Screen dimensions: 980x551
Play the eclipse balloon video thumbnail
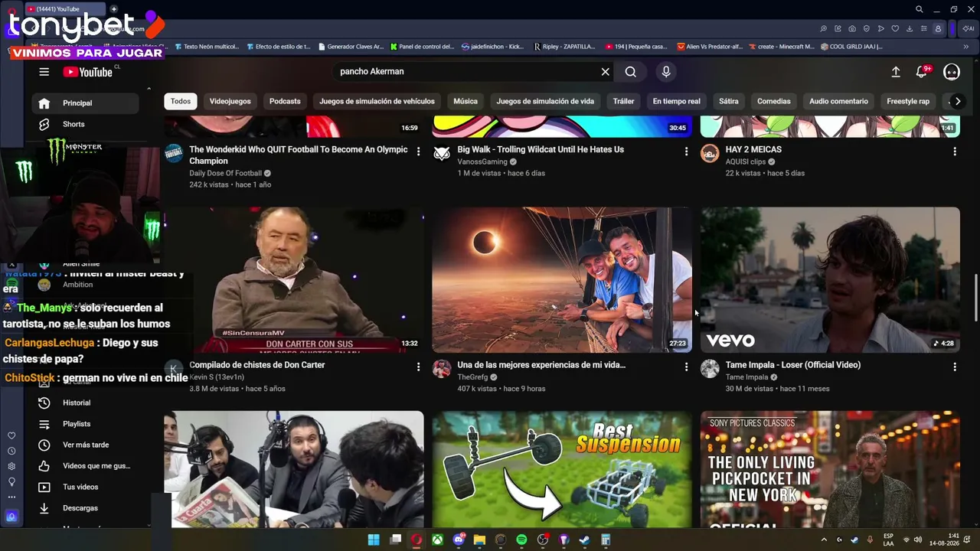coord(562,280)
